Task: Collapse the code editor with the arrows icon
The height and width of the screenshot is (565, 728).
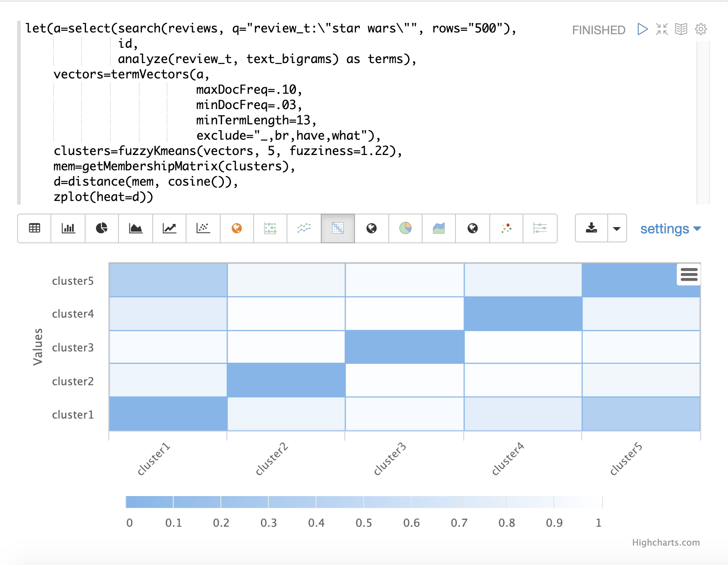Action: (x=662, y=29)
